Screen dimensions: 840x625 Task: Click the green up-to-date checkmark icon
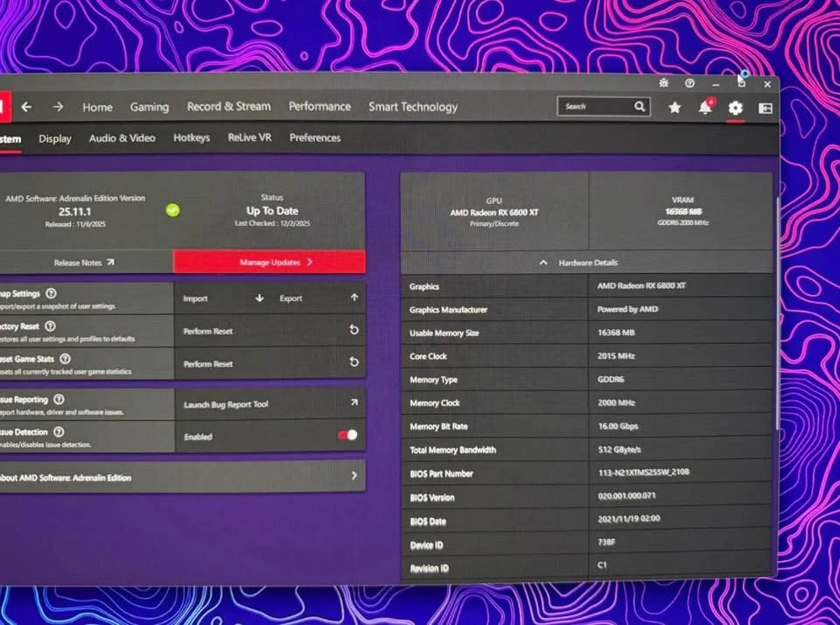(172, 210)
